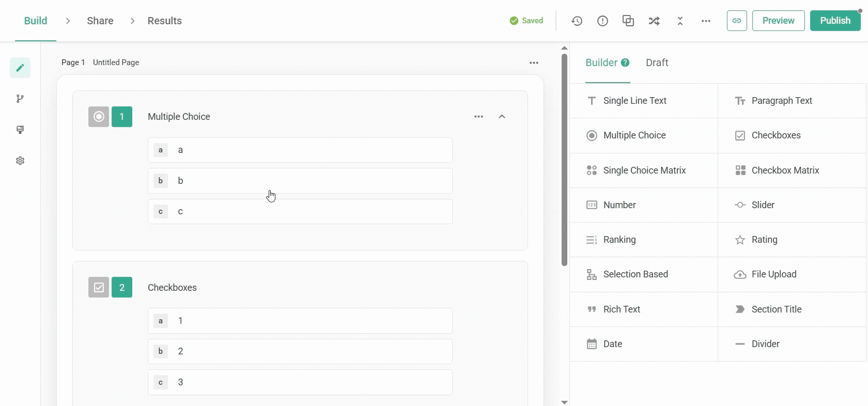Click the copy link icon button
Screen dimensions: 868x406
pyautogui.click(x=737, y=21)
